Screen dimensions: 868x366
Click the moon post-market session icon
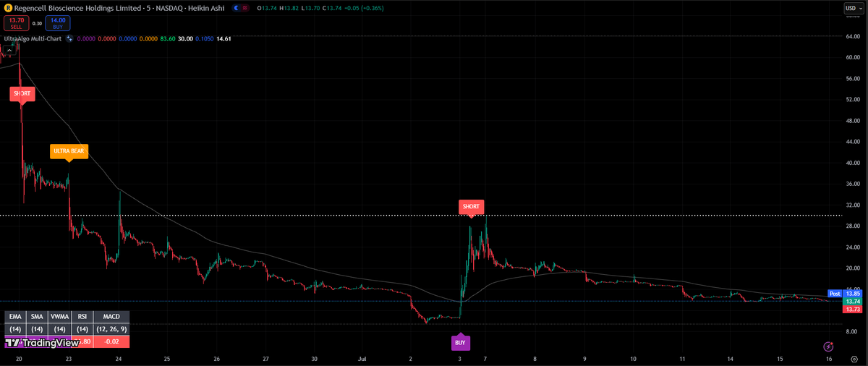click(x=236, y=8)
